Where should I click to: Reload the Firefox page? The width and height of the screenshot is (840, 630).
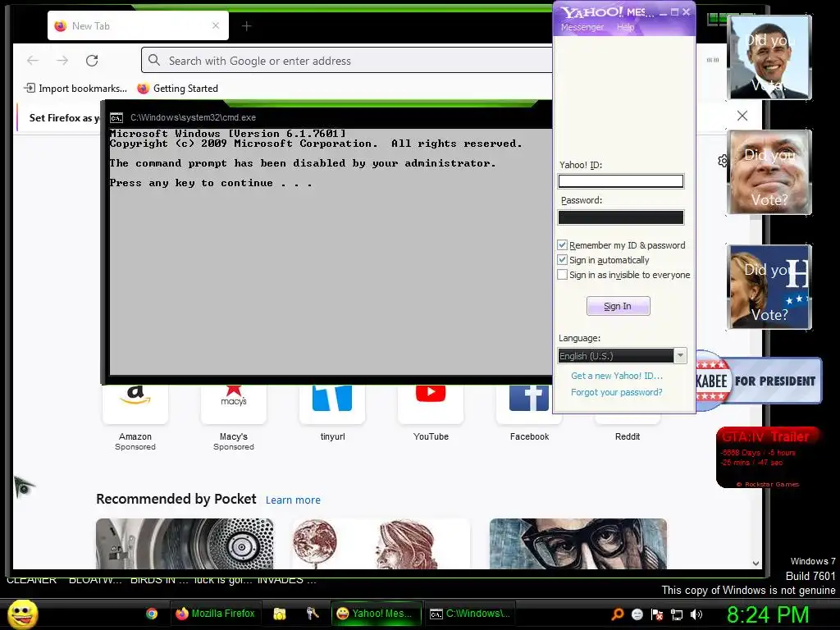pos(92,61)
